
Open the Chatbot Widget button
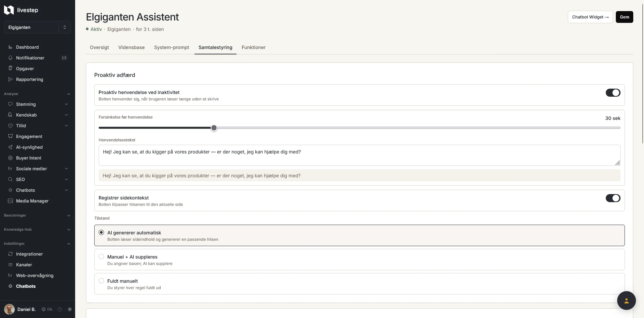click(x=590, y=17)
